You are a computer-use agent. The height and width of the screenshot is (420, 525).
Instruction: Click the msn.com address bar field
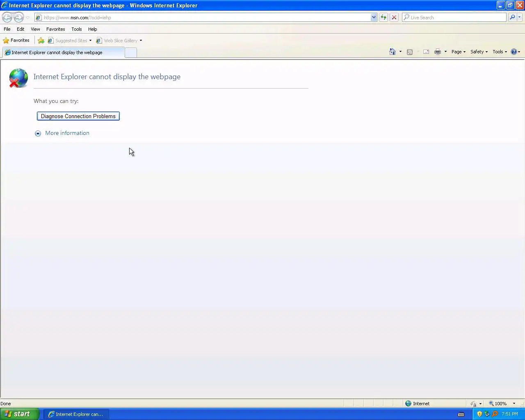click(202, 18)
